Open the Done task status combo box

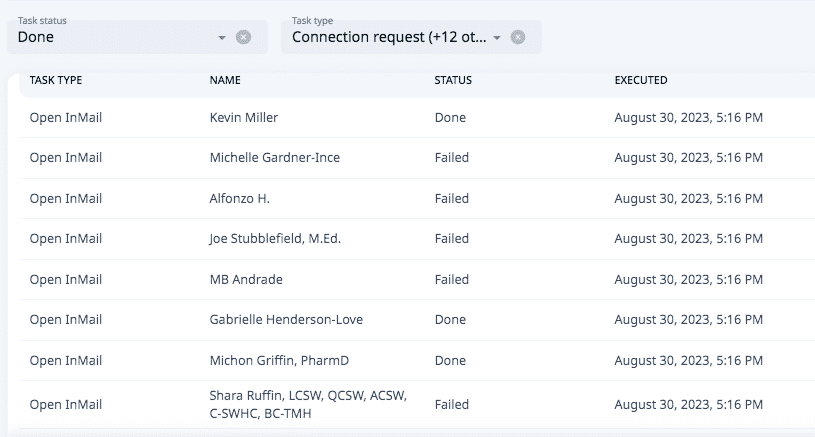click(137, 37)
